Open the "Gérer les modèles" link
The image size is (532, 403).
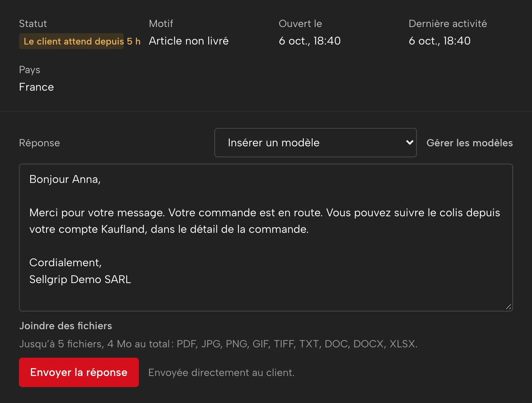[x=469, y=143]
